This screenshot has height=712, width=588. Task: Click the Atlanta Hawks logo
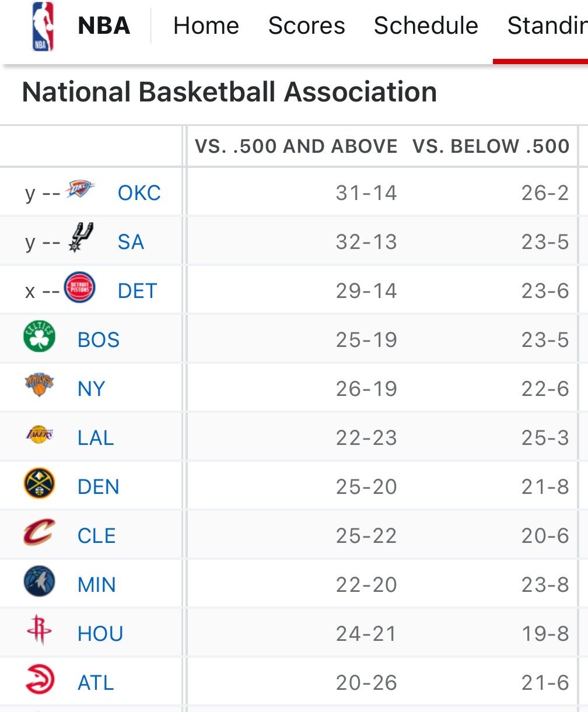click(40, 680)
